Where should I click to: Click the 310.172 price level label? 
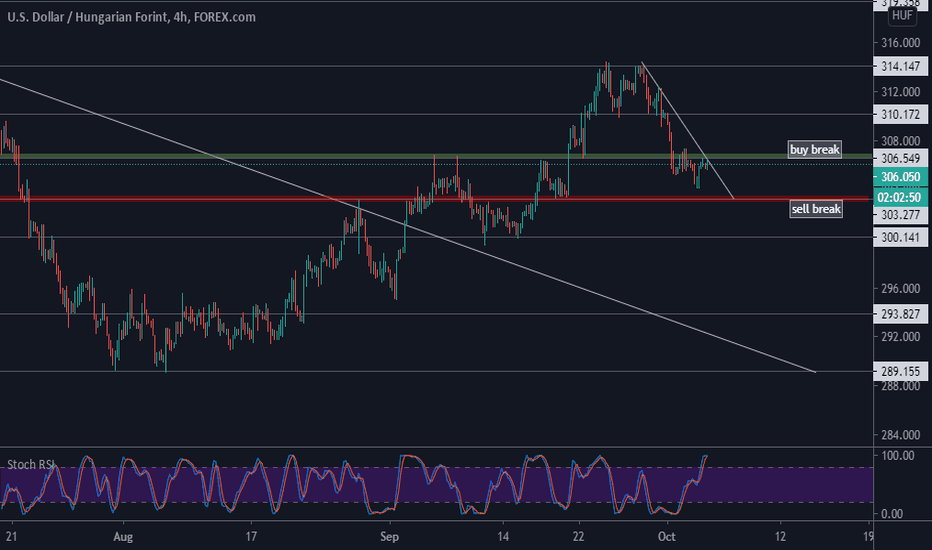(900, 114)
